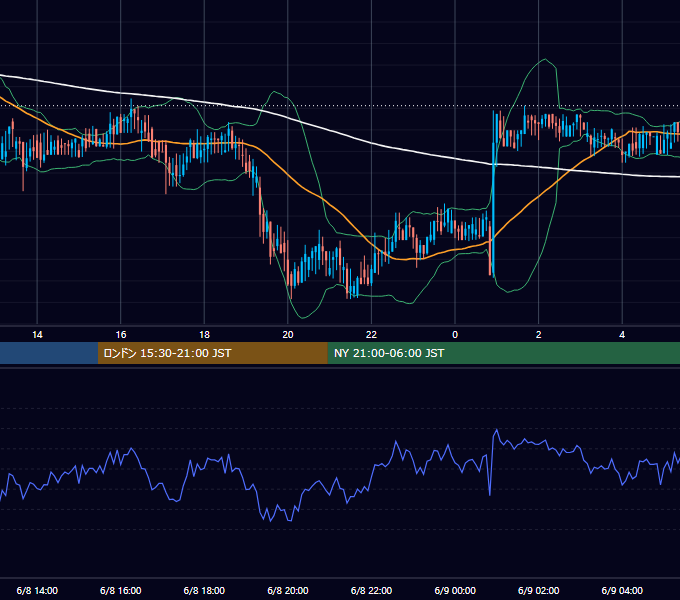Click the '20' hour axis label
Image resolution: width=680 pixels, height=600 pixels.
pyautogui.click(x=288, y=335)
